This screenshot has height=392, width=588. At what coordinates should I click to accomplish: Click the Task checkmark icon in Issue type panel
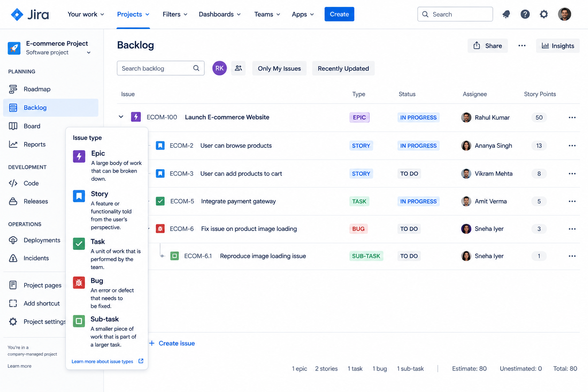[x=79, y=244]
